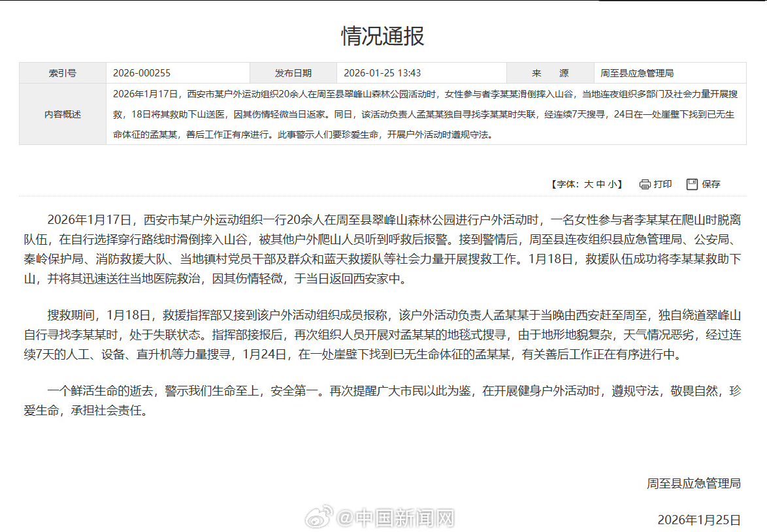Click the 索引号 table header cell
Viewport: 767px width, 532px height.
click(x=62, y=72)
